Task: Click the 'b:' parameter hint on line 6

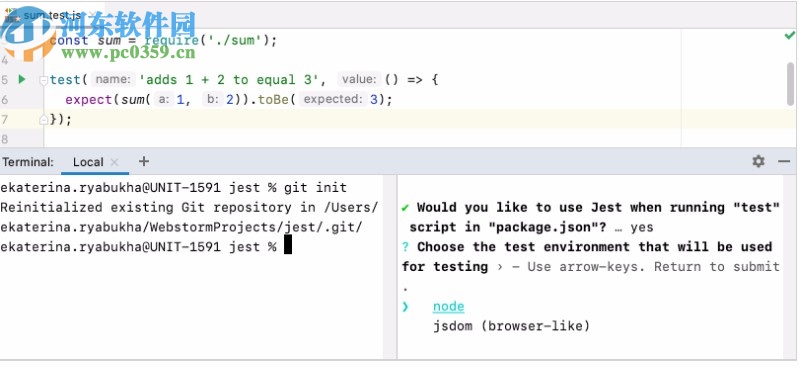Action: click(213, 99)
